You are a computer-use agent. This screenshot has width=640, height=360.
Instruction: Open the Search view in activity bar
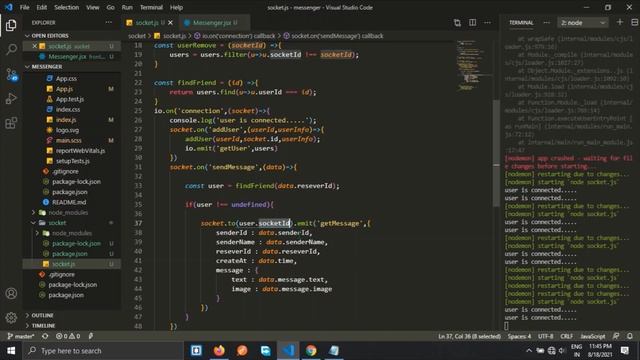11,50
